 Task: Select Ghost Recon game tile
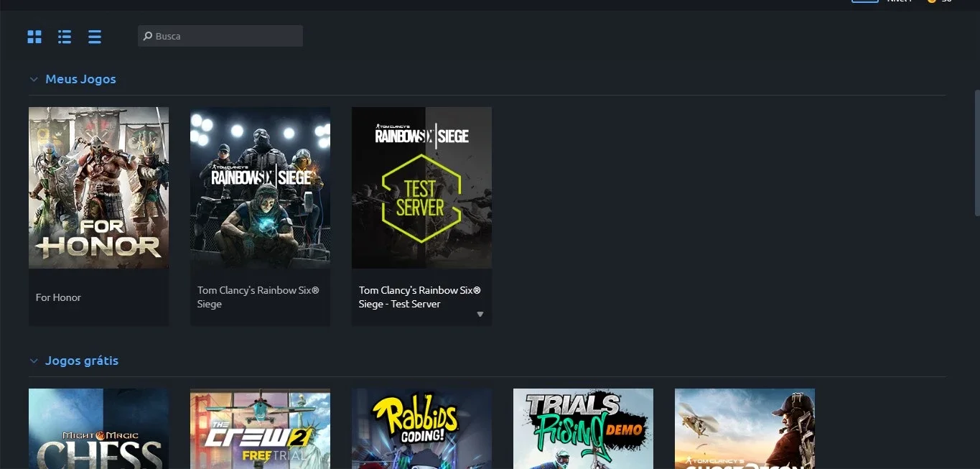pyautogui.click(x=745, y=429)
